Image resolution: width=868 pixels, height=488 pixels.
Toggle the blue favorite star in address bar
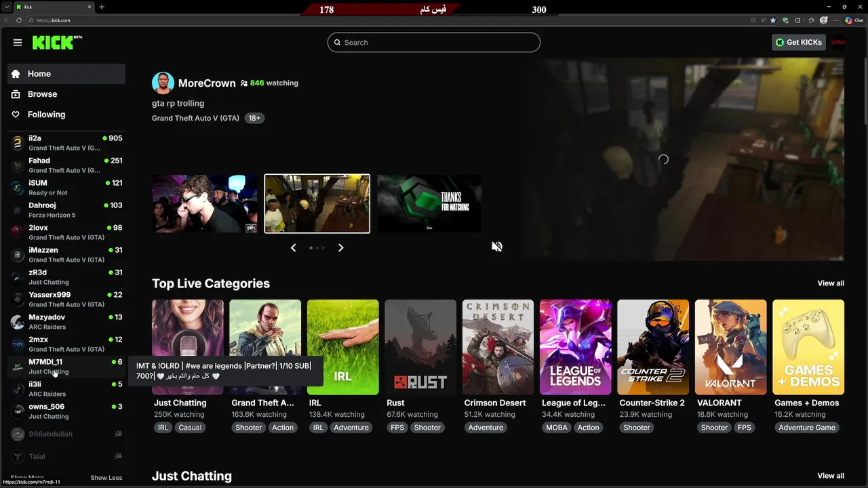tap(772, 20)
